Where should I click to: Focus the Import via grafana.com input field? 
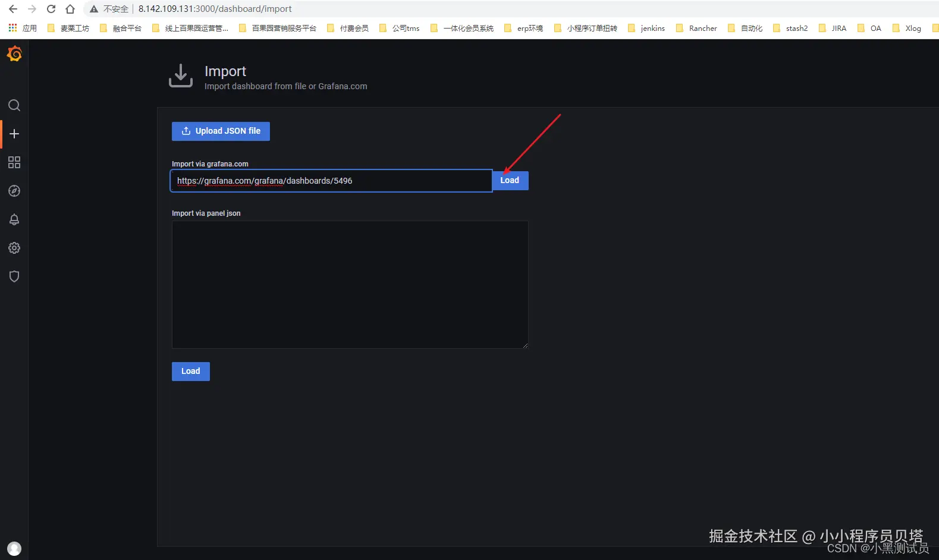tap(331, 181)
